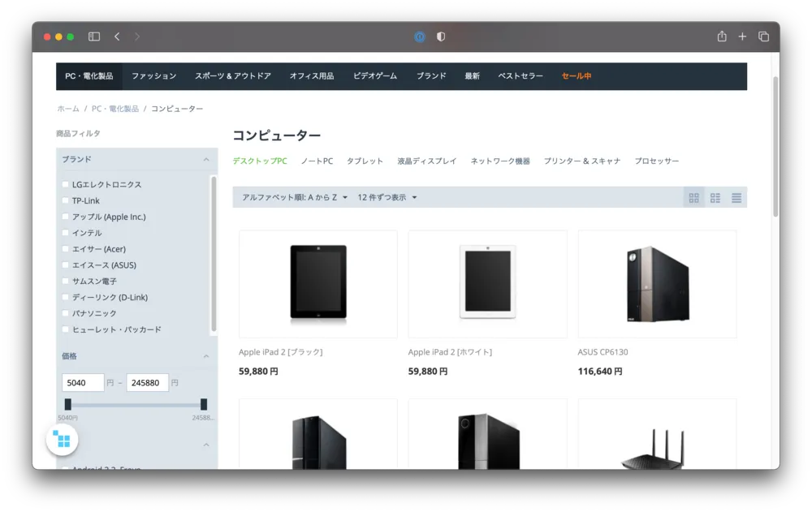This screenshot has width=812, height=512.
Task: Select the プリンター & スキャナ category tab
Action: [x=582, y=161]
